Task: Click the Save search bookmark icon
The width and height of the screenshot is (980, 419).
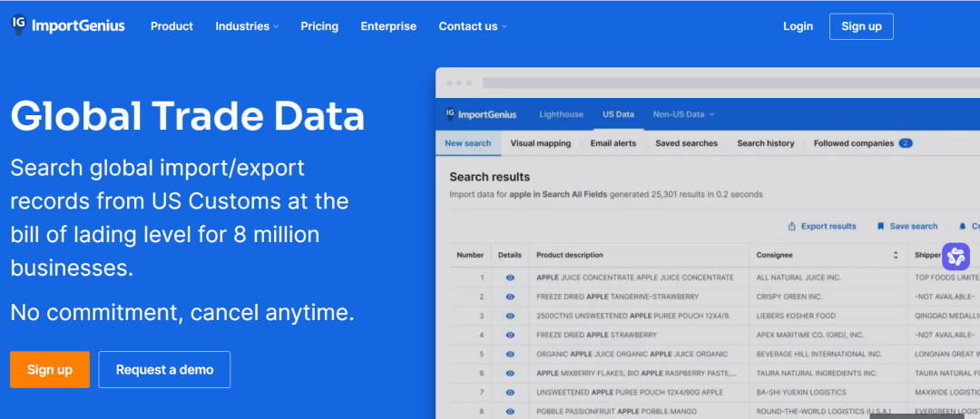Action: click(x=880, y=226)
